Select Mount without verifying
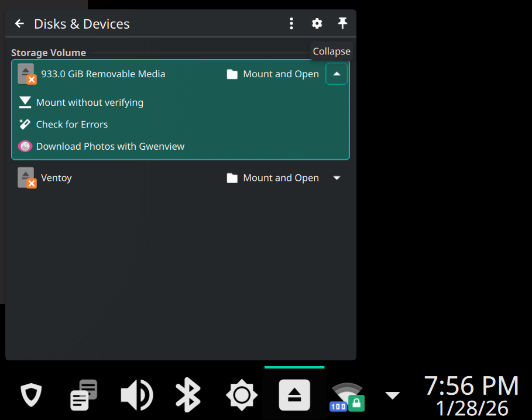Viewport: 532px width, 420px height. point(90,102)
